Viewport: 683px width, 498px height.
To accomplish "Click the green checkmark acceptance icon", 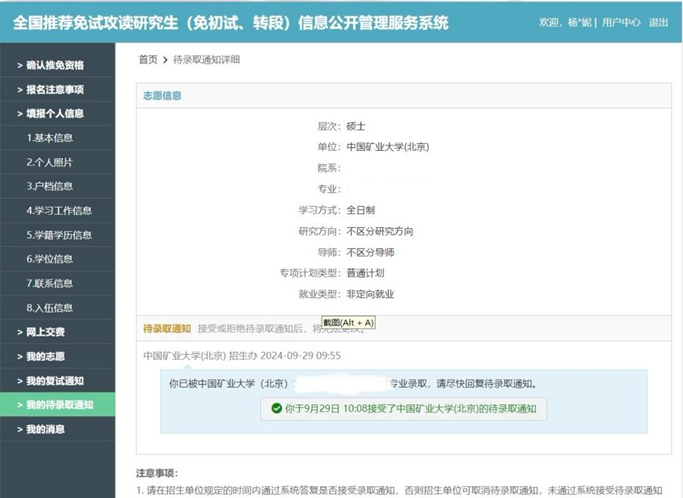I will 276,408.
